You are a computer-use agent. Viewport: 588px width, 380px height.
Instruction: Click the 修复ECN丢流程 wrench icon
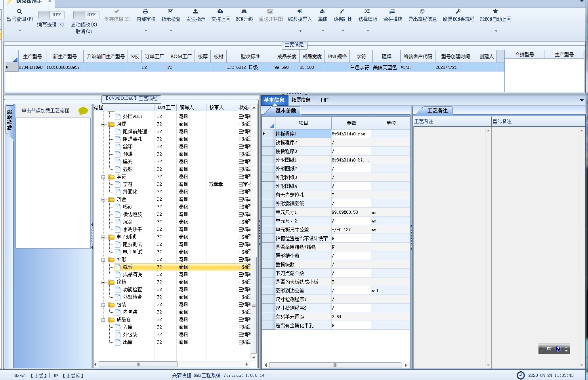tap(458, 11)
